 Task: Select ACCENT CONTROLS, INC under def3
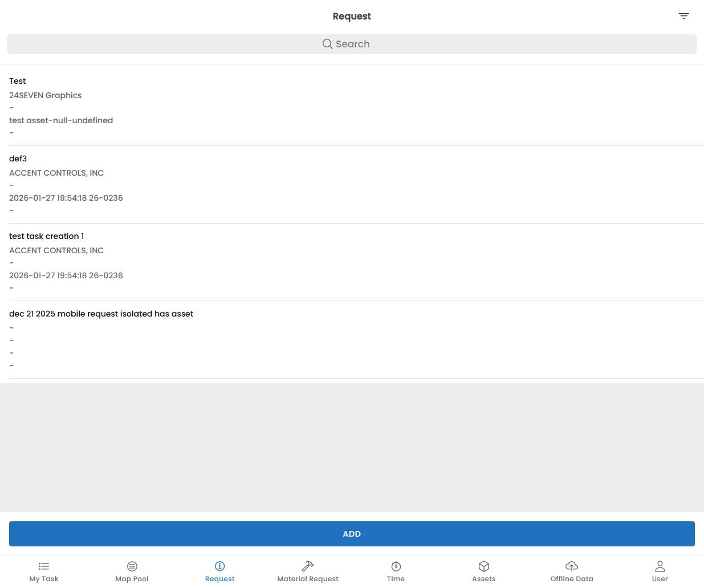(56, 173)
